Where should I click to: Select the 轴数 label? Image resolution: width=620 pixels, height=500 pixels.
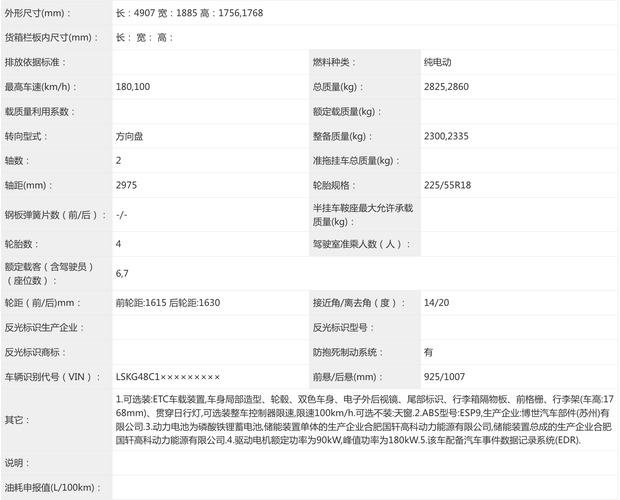point(17,160)
